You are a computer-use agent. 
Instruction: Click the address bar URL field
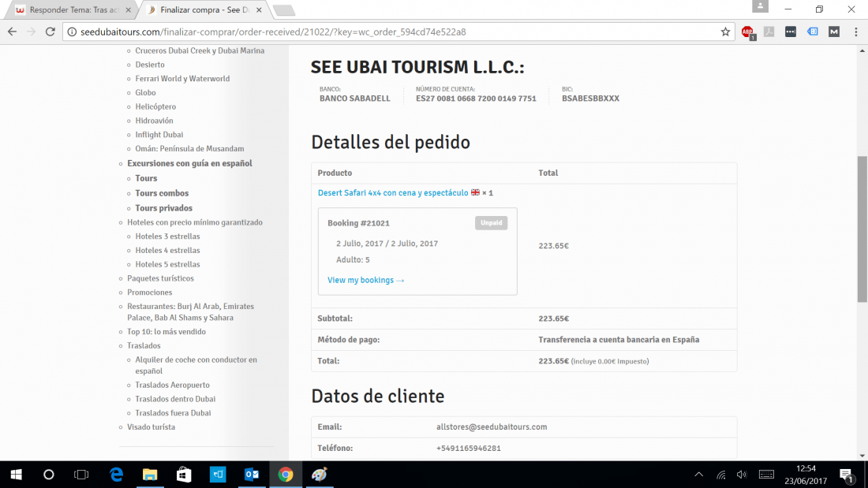point(398,32)
